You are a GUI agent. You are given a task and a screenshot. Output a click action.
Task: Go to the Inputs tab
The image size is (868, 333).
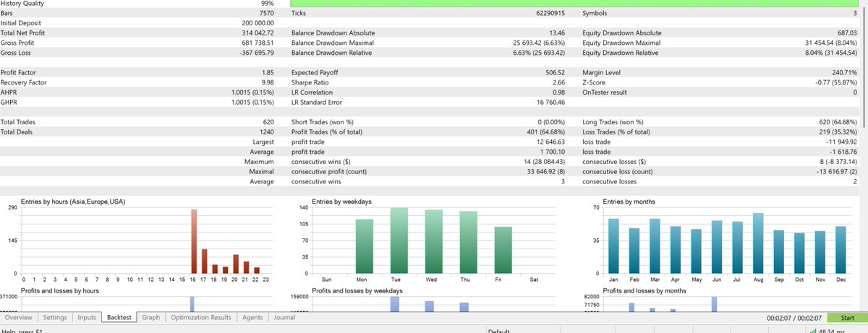87,317
